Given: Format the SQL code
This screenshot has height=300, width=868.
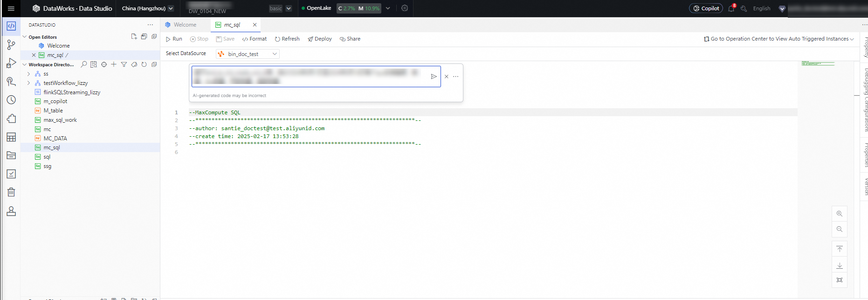Looking at the screenshot, I should point(255,39).
